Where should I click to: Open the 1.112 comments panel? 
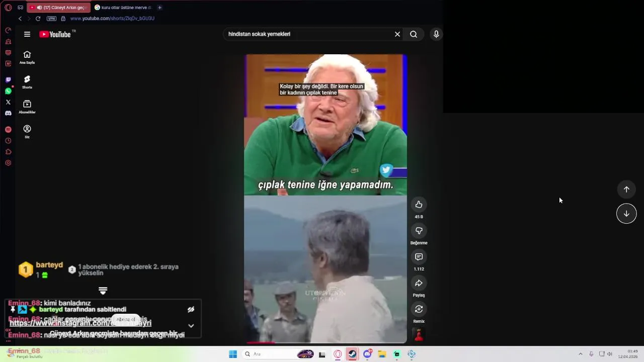click(419, 257)
